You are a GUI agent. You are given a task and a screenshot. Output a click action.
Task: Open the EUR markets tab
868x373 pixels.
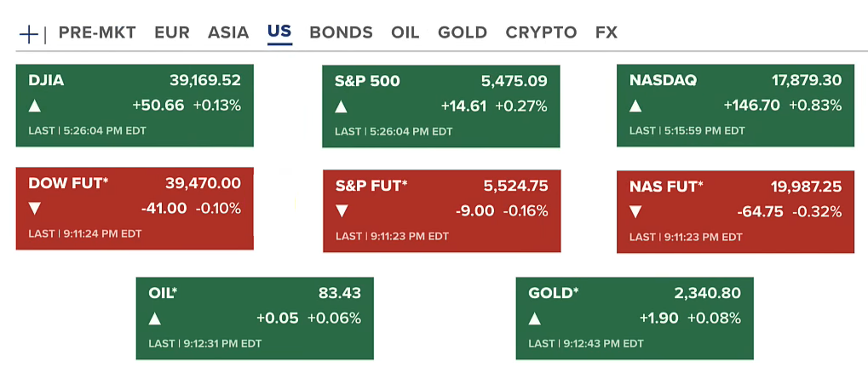172,33
